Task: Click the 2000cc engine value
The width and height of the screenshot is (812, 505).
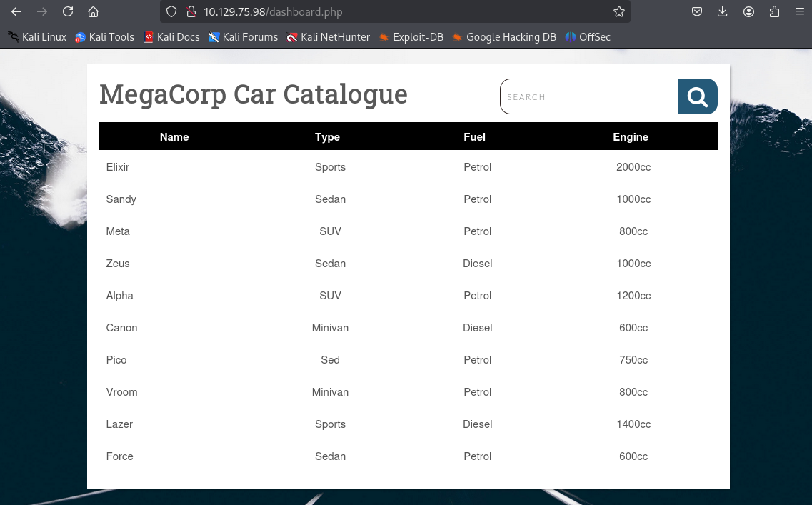Action: click(x=633, y=166)
